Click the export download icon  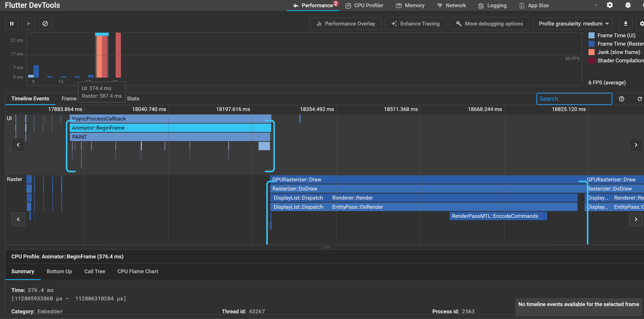[626, 24]
